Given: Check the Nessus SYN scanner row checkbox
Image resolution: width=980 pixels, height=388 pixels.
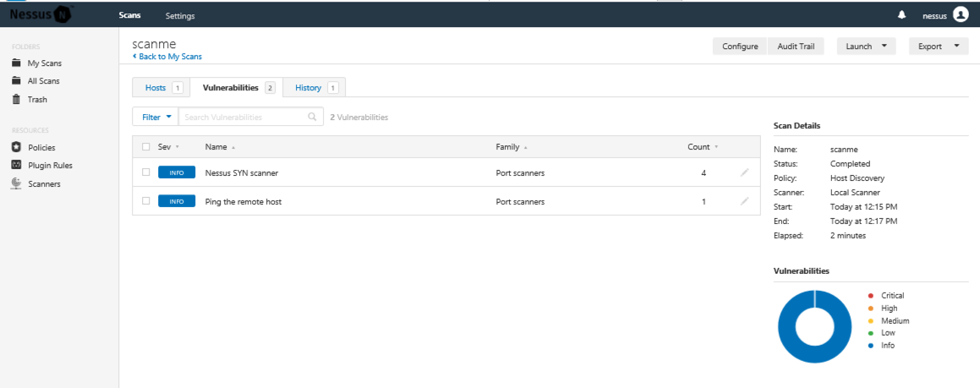Looking at the screenshot, I should (146, 172).
